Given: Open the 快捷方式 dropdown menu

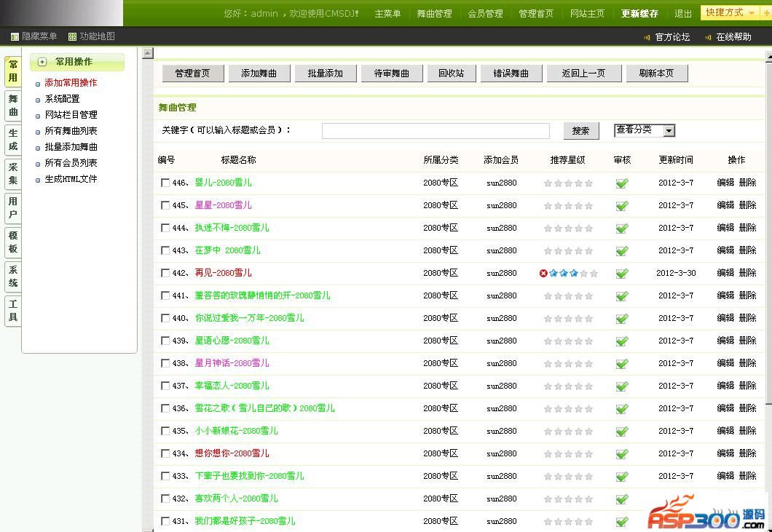Looking at the screenshot, I should (730, 13).
